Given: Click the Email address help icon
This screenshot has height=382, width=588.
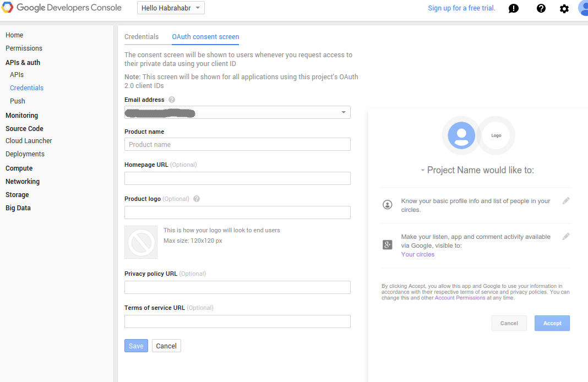Looking at the screenshot, I should point(172,100).
